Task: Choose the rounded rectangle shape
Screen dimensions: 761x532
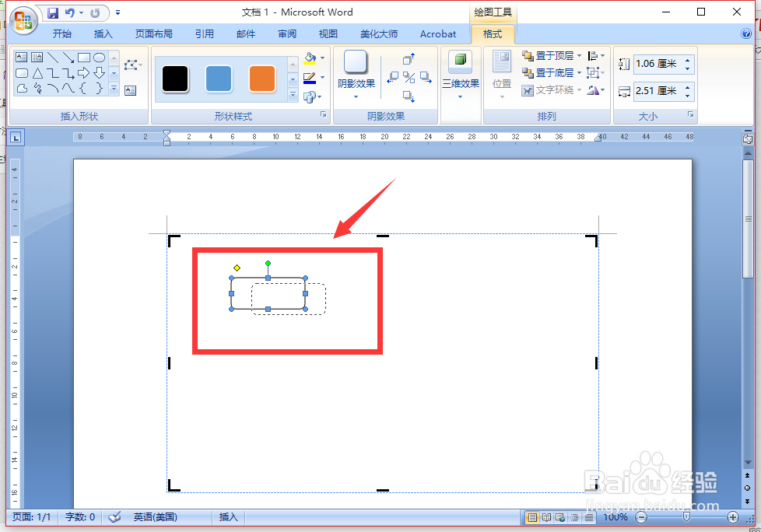Action: (21, 73)
